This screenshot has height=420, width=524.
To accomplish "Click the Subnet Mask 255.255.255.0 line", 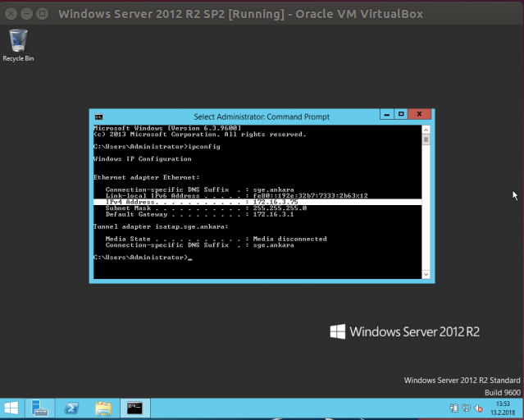I will coord(206,208).
